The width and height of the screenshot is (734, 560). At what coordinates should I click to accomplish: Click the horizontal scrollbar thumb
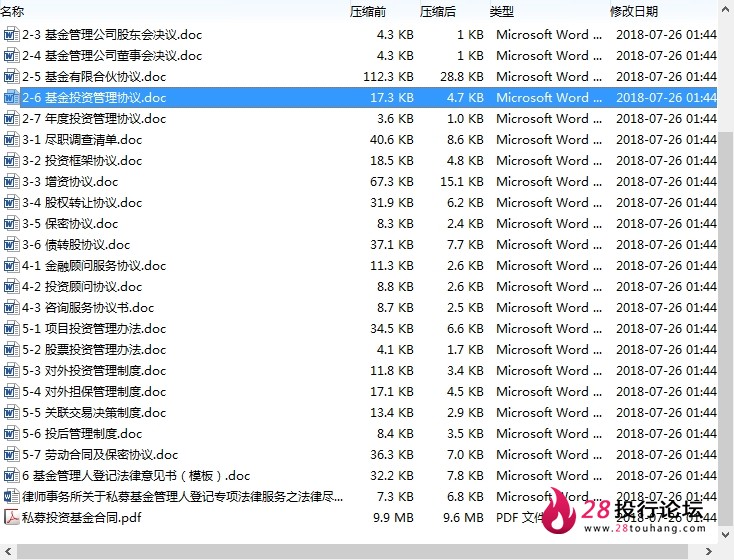pyautogui.click(x=352, y=552)
